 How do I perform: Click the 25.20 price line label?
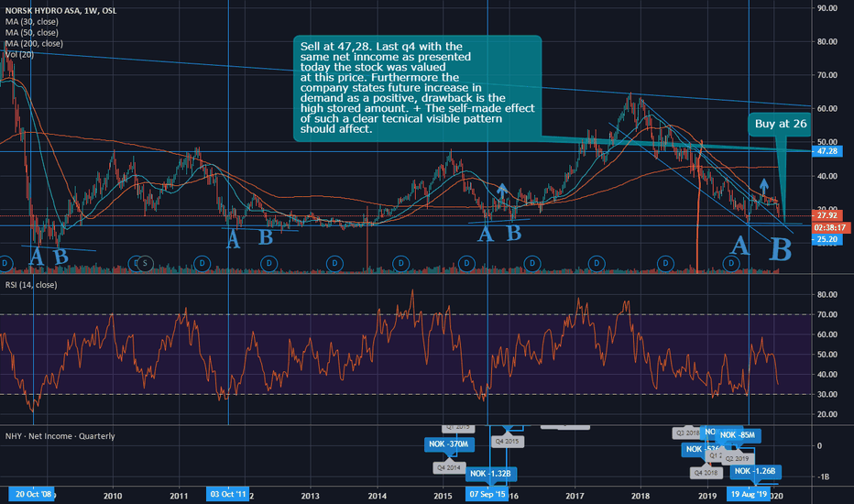point(827,239)
